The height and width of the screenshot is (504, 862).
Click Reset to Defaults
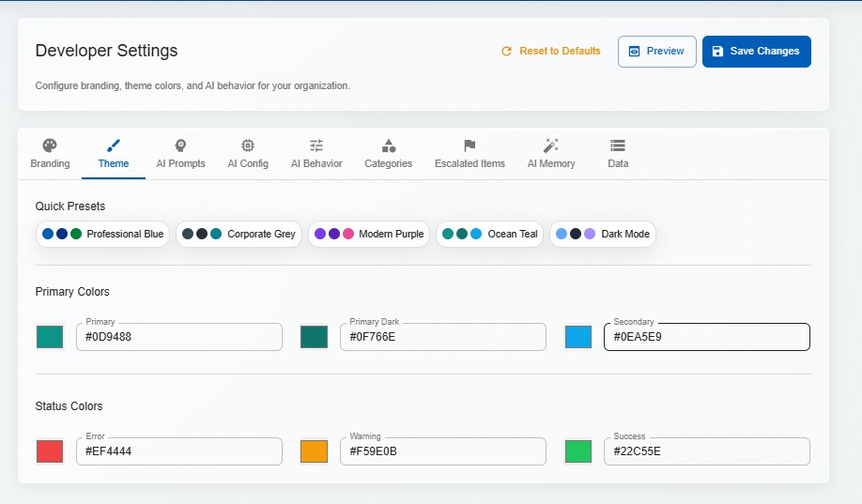(550, 51)
